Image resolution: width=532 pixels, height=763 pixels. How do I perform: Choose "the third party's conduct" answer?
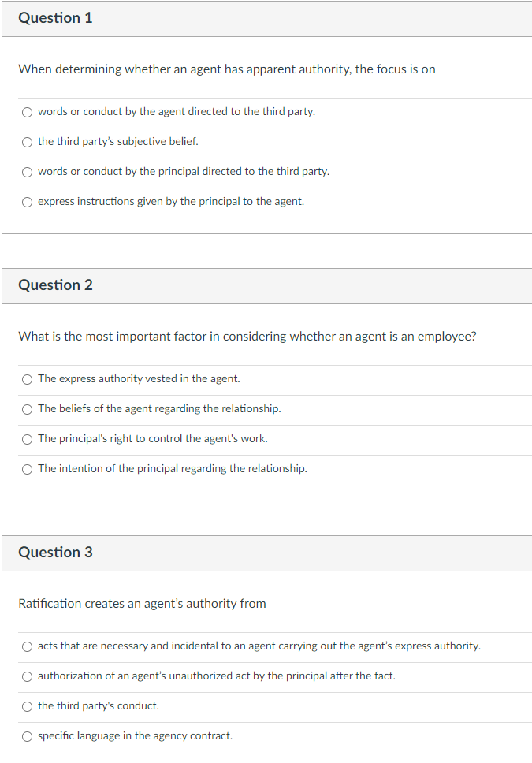(27, 705)
